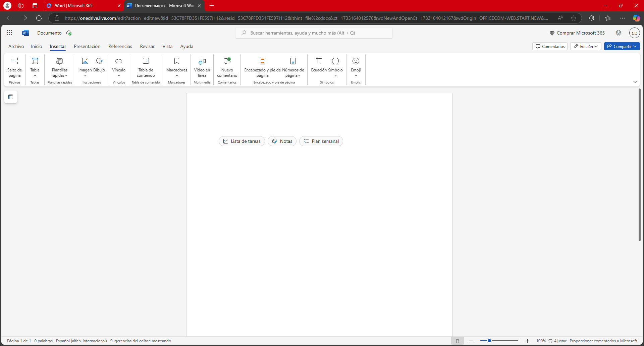Screen dimensions: 644x346
Task: Click the Dibujo drawing icon
Action: click(99, 61)
